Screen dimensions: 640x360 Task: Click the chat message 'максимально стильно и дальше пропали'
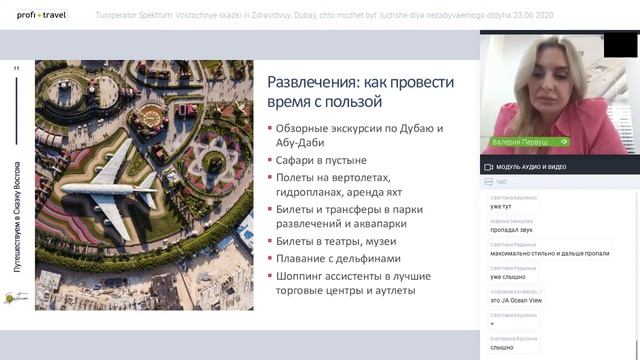tap(549, 253)
